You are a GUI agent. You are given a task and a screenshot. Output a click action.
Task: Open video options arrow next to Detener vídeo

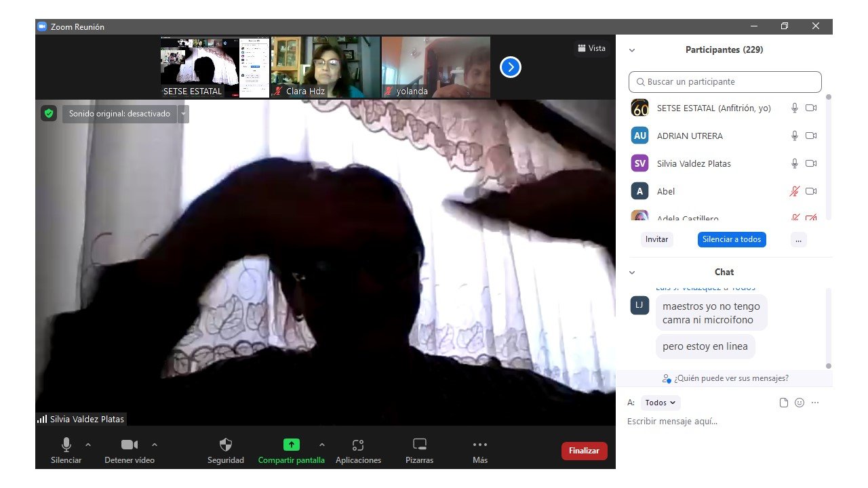click(x=155, y=445)
